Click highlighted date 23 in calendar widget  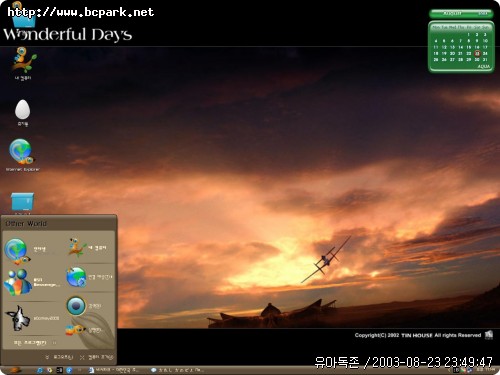tap(477, 53)
